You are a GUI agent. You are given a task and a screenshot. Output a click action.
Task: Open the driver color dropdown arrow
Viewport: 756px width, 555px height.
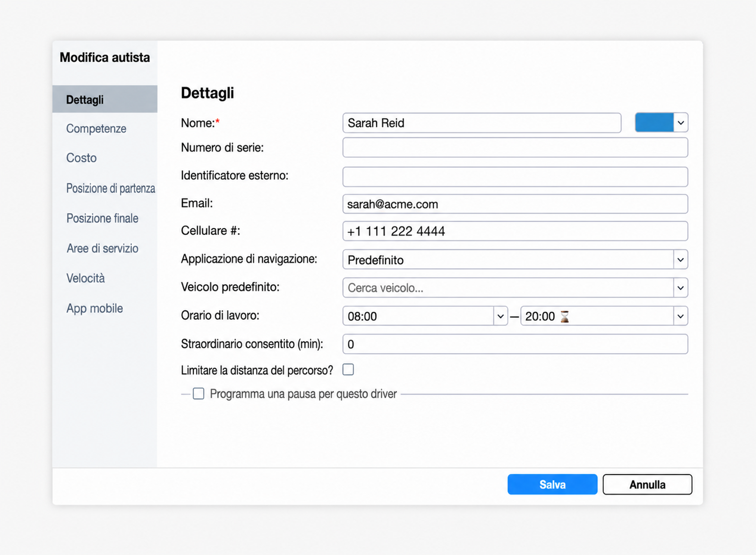tap(680, 123)
